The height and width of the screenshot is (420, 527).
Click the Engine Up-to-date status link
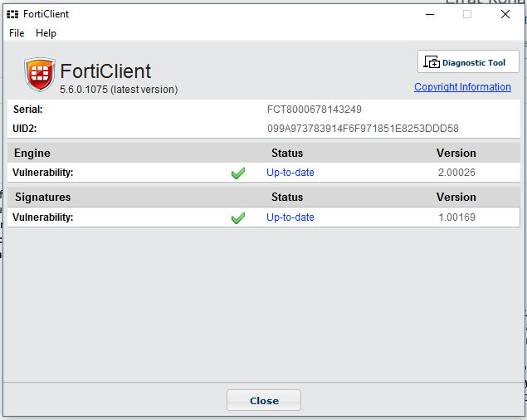[290, 173]
